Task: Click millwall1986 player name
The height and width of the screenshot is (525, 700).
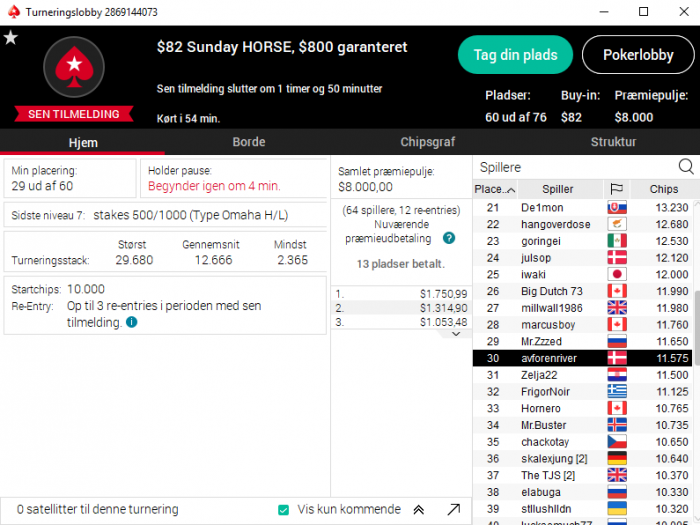Action: click(x=551, y=308)
